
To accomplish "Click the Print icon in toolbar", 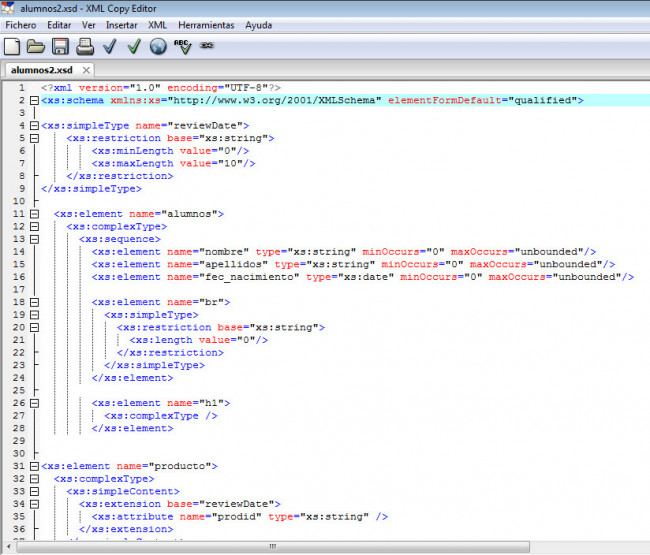I will pos(85,46).
